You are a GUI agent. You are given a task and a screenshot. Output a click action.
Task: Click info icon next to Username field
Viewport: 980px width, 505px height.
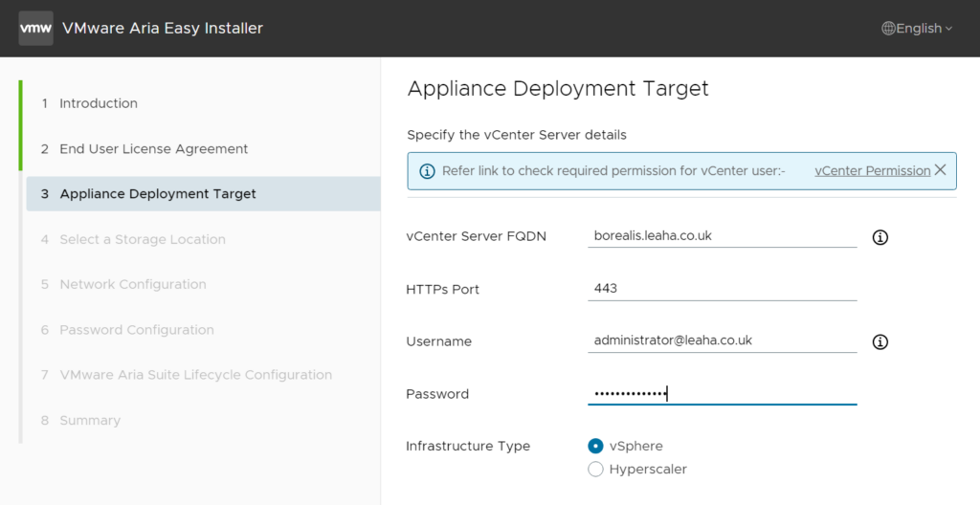coord(880,341)
